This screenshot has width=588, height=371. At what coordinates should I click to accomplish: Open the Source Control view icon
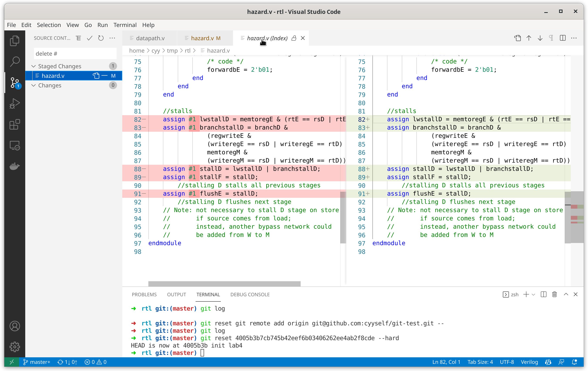[x=15, y=82]
